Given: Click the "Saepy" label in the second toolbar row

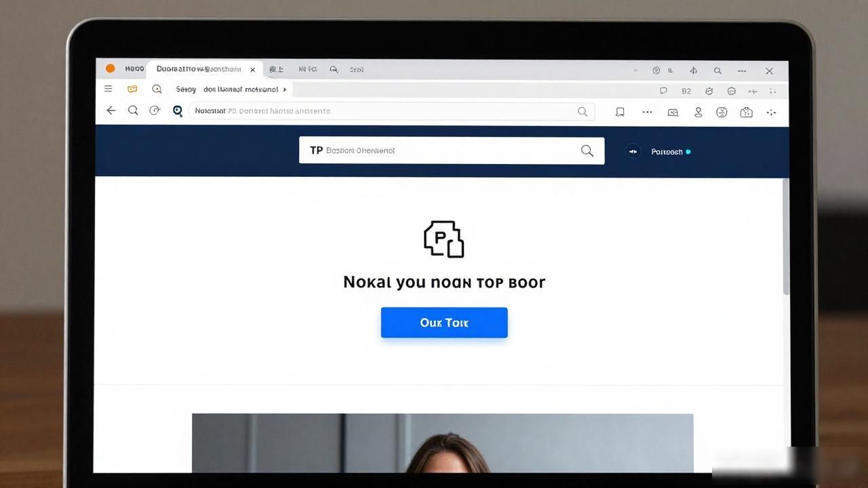Looking at the screenshot, I should 186,89.
